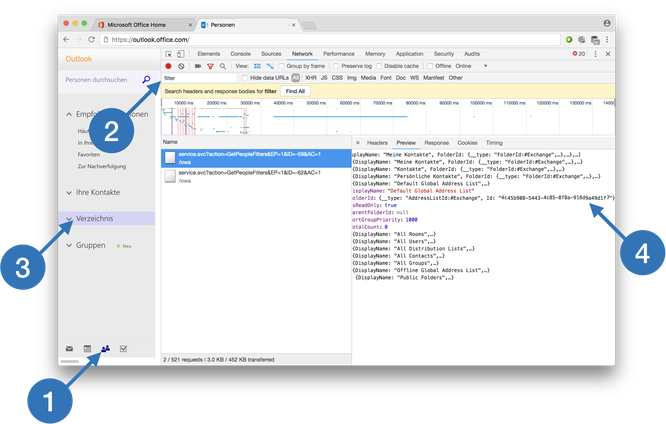Viewport: 666px width, 424px height.
Task: Click the outlook.office.com address bar
Action: (x=330, y=40)
